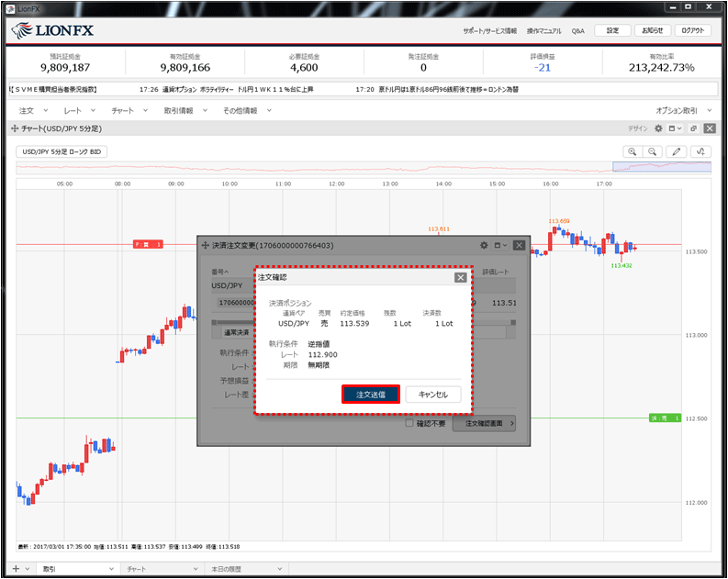Zoom in on the chart with magnifier plus

[632, 151]
